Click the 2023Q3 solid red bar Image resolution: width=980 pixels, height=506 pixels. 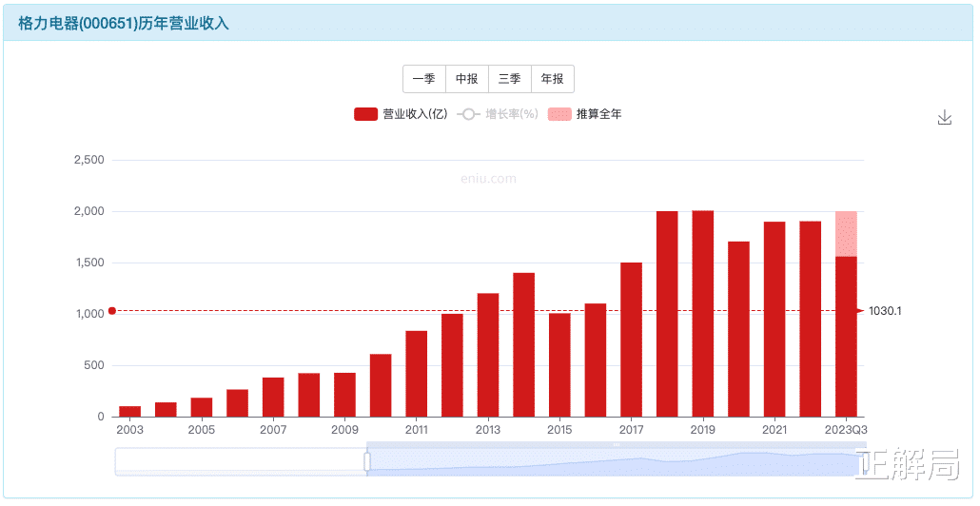[x=846, y=337]
